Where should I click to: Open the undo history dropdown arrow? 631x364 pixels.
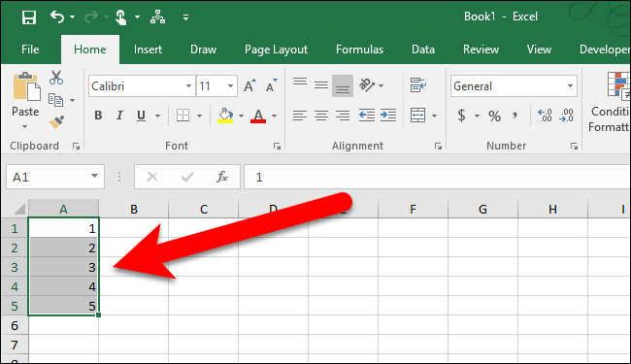pos(73,17)
